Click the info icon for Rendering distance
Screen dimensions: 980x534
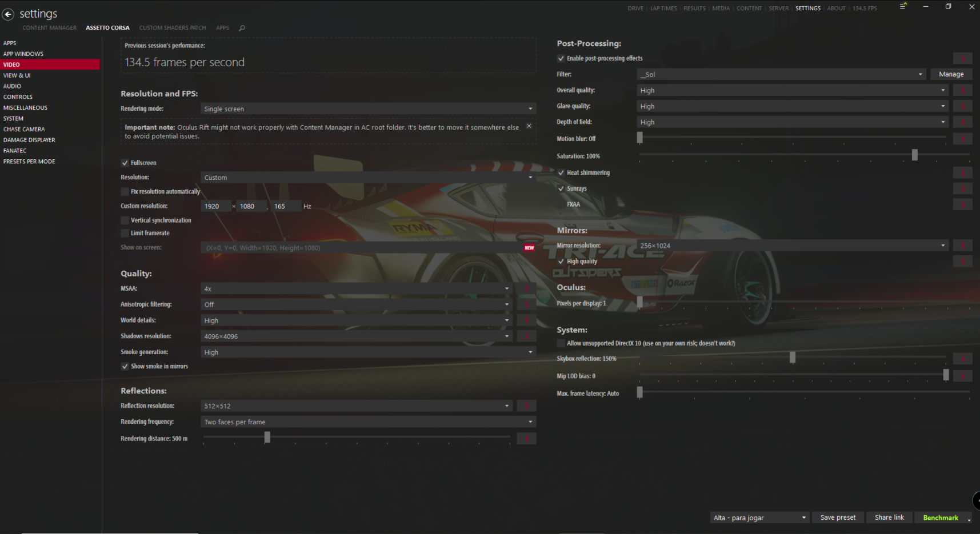[x=526, y=439]
